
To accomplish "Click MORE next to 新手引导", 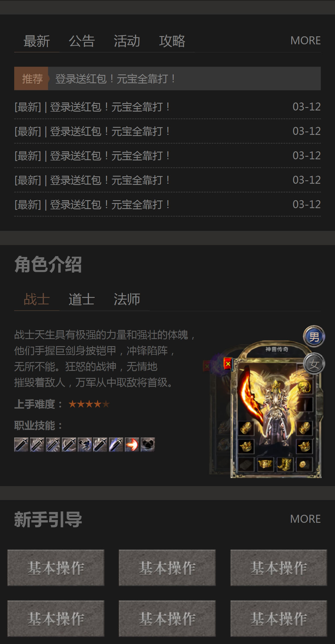I will [x=305, y=519].
